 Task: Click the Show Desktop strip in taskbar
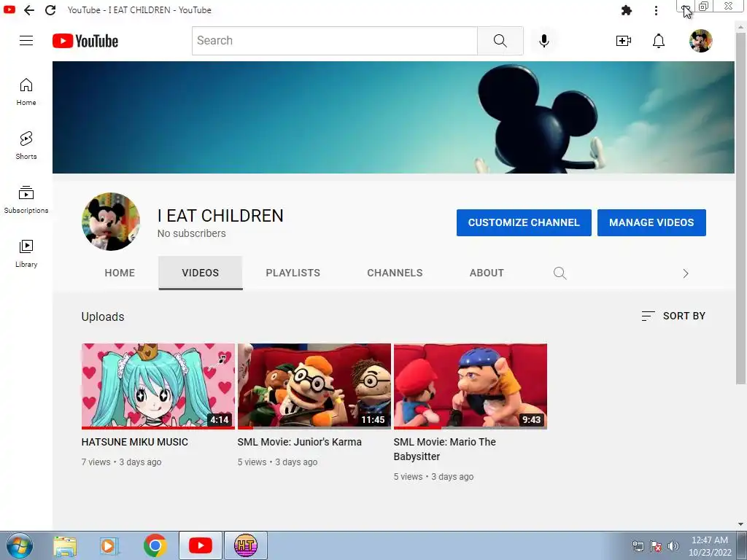pyautogui.click(x=742, y=545)
